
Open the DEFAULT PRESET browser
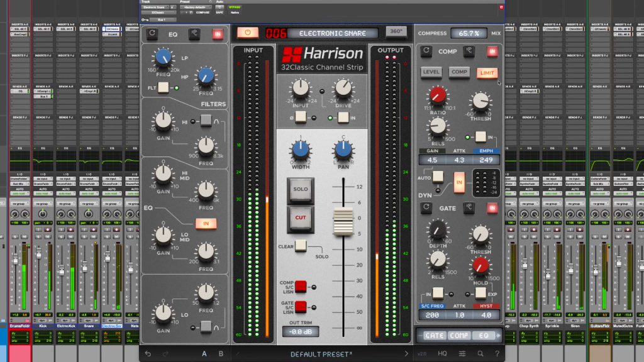[321, 354]
